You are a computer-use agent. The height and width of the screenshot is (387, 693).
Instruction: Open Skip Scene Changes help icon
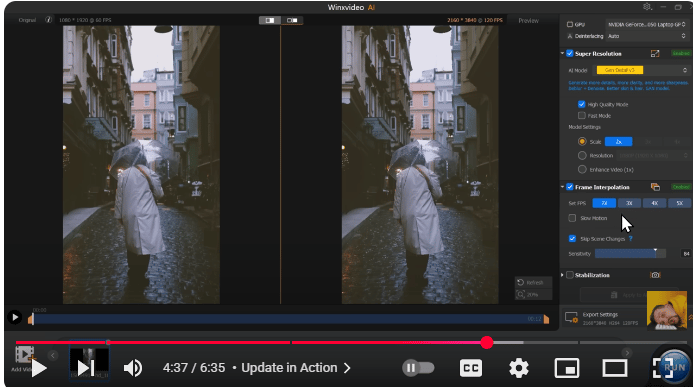[x=631, y=239]
